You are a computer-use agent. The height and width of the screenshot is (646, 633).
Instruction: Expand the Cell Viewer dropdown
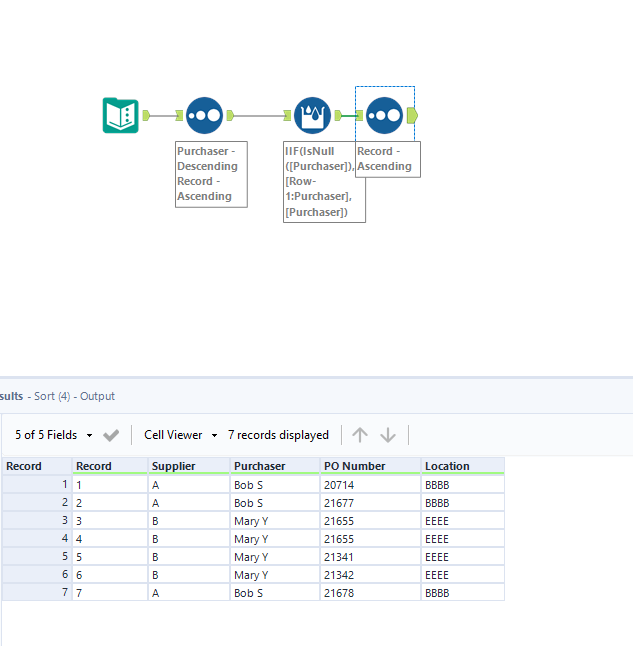180,435
